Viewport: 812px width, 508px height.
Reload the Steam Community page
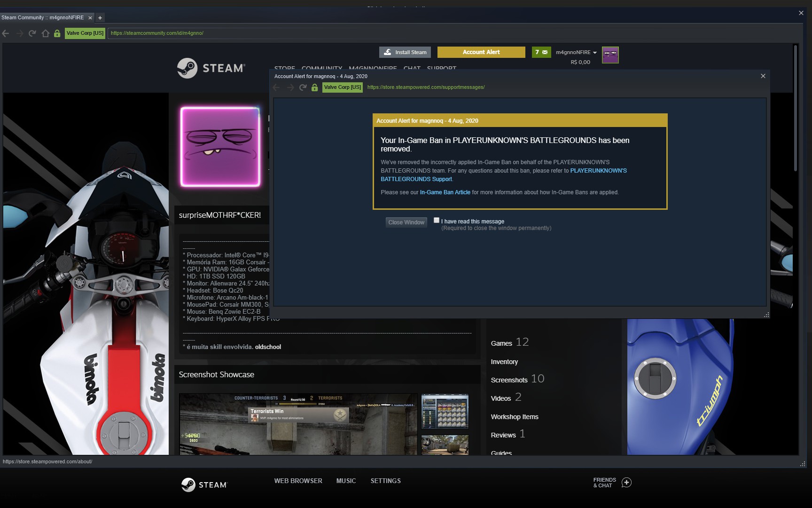32,33
